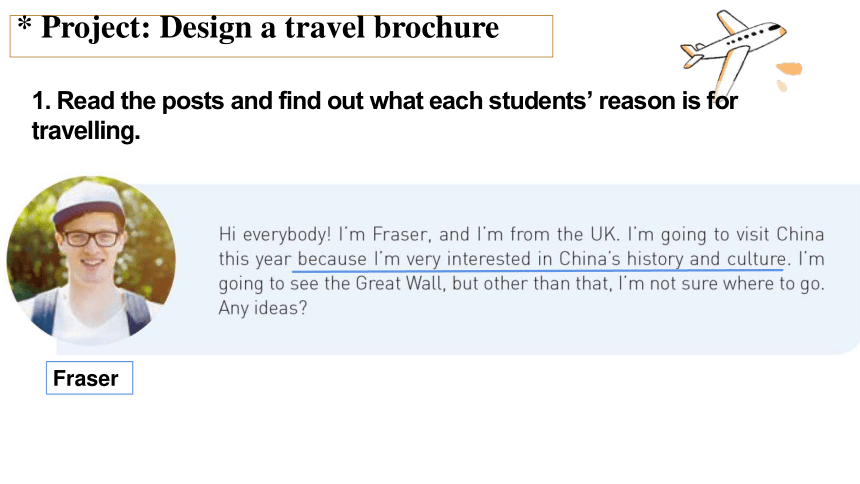Click 'Hi everybody!' in Fraser's post
Image resolution: width=860 pixels, height=484 pixels.
(x=275, y=235)
